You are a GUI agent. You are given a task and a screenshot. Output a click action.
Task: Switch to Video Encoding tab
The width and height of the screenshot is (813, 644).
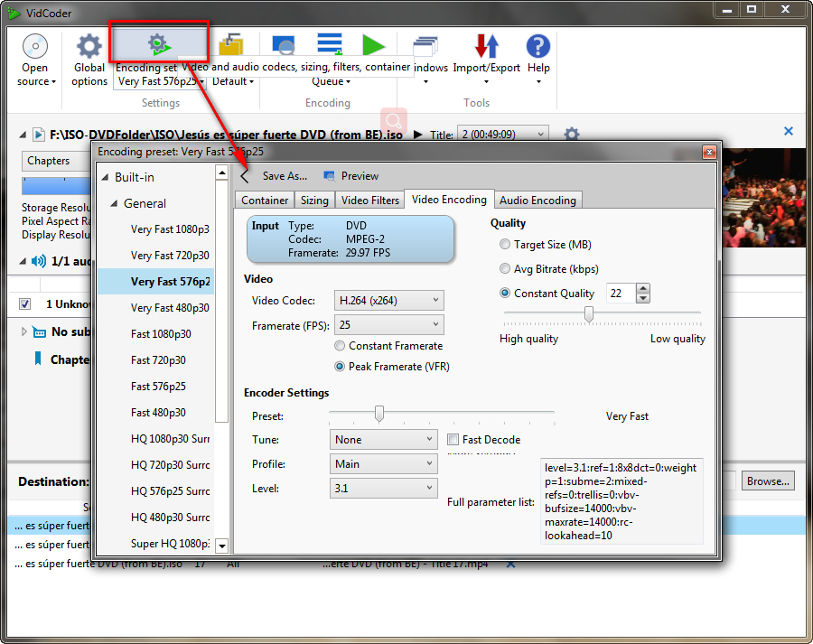click(x=449, y=200)
